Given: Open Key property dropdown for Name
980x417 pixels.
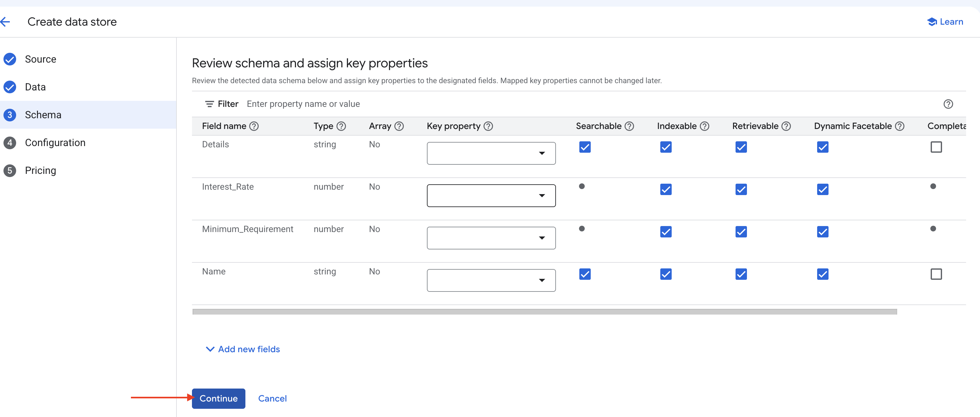Looking at the screenshot, I should [x=491, y=280].
